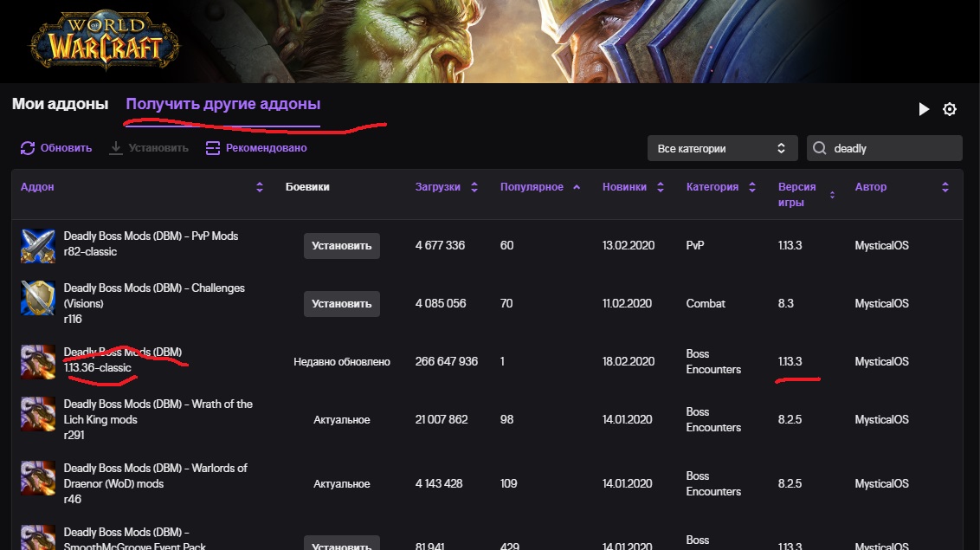Screen dimensions: 980x550
Task: Click the date 13.02.2020
Action: point(629,246)
